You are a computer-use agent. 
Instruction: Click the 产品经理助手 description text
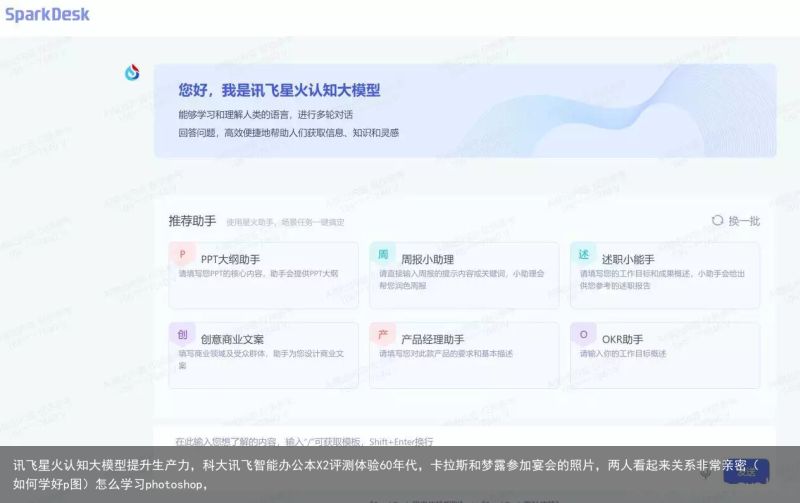click(446, 354)
